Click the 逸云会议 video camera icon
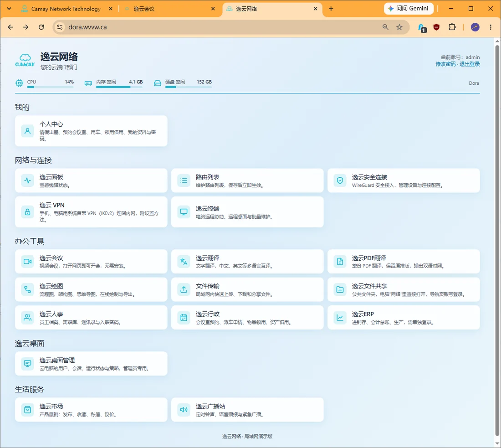Viewport: 501px width, 448px height. coord(27,261)
